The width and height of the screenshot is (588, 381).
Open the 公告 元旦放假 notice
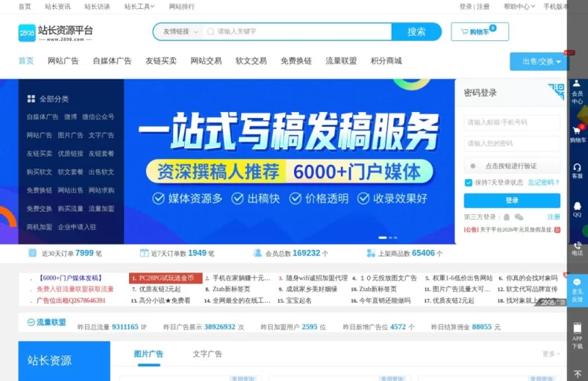[512, 229]
